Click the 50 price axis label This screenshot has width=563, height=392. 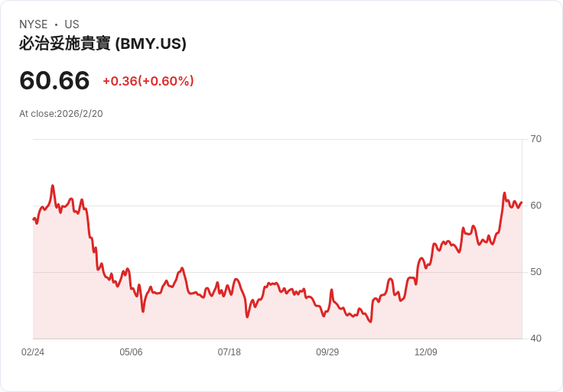(x=535, y=272)
